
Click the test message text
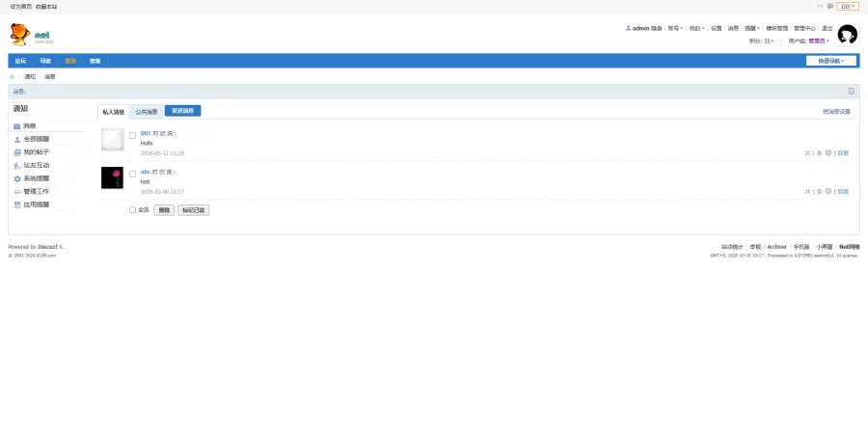tap(145, 181)
